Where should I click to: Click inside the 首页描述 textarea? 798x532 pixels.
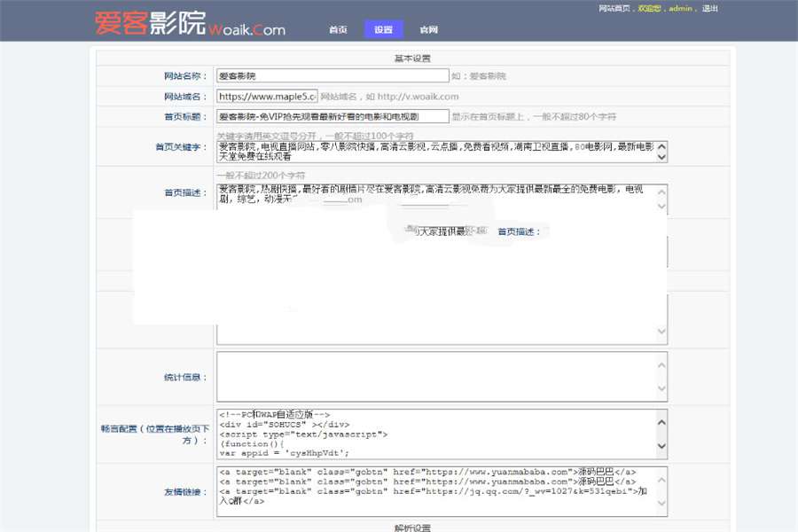click(x=442, y=198)
